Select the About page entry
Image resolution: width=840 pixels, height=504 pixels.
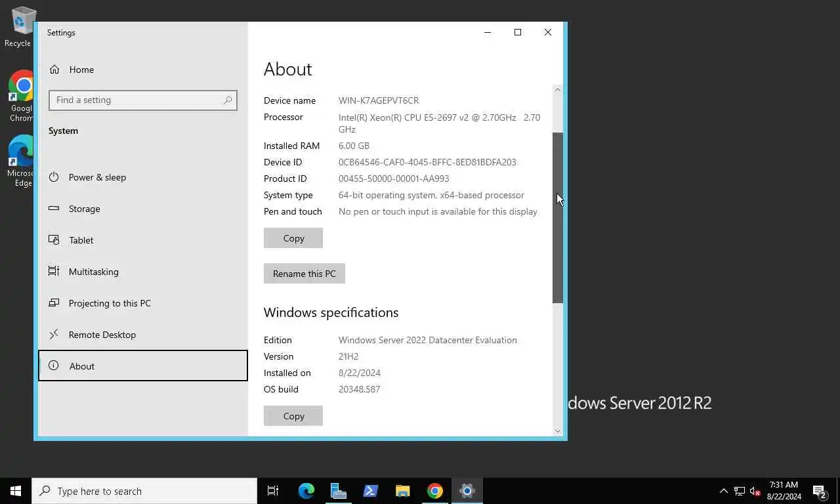pos(143,366)
